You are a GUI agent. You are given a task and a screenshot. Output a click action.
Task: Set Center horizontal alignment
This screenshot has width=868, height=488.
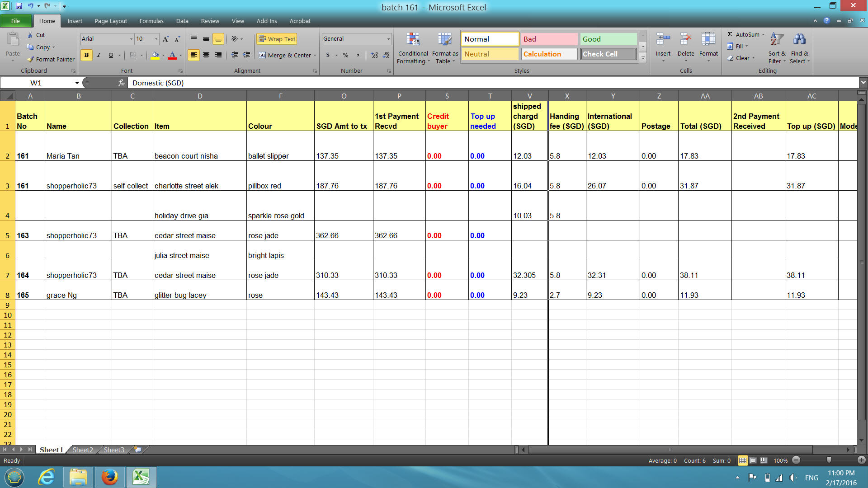(206, 55)
